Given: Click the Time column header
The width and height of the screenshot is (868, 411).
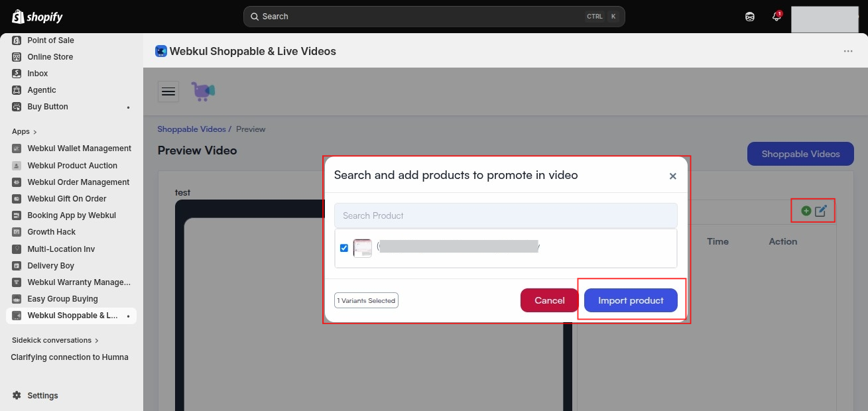Looking at the screenshot, I should pos(717,241).
